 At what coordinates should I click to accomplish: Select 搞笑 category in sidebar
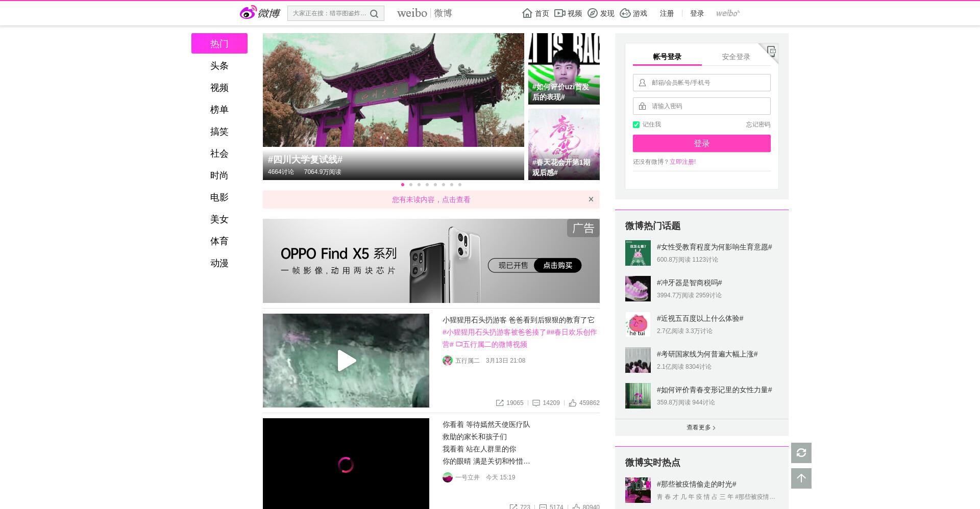(x=219, y=132)
